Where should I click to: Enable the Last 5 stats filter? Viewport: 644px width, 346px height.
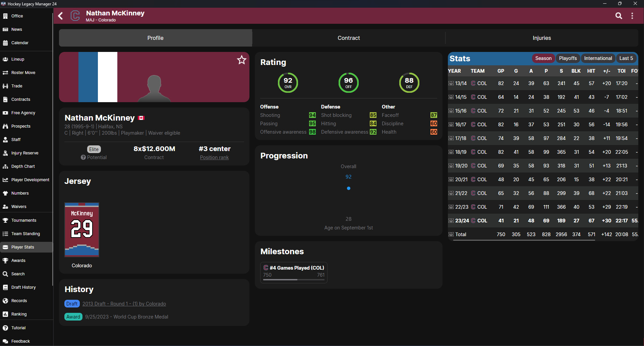click(626, 58)
